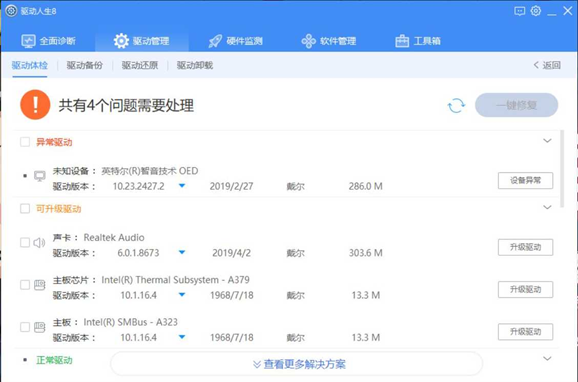578x382 pixels.
Task: Open the 工具箱 tab
Action: pyautogui.click(x=418, y=41)
